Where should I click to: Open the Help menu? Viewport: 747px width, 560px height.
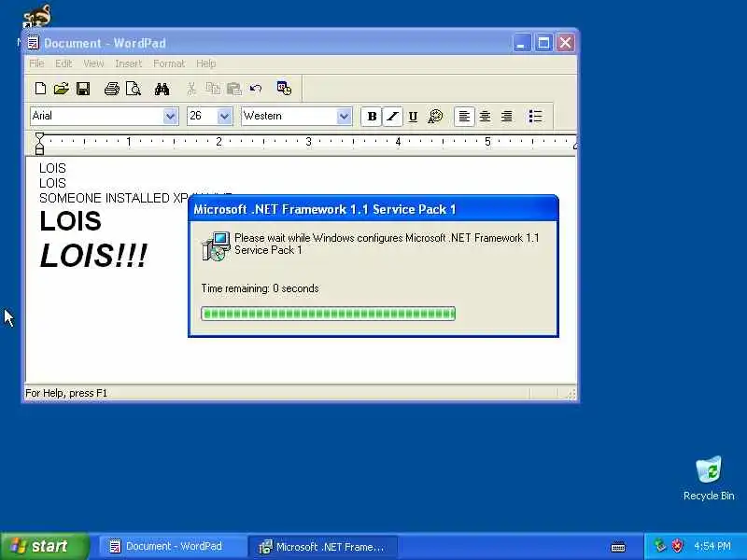click(x=205, y=63)
